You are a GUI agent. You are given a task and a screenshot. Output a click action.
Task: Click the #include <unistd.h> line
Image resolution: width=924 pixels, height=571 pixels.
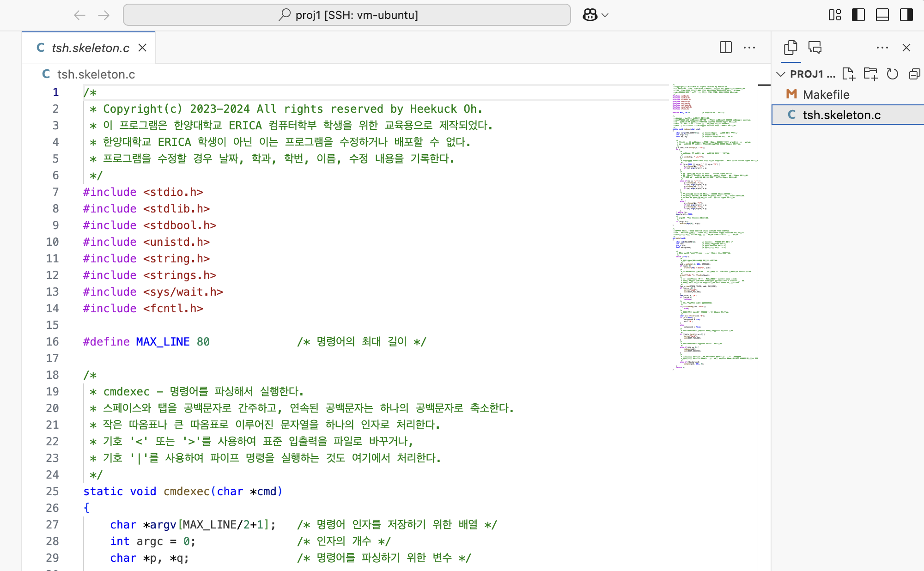click(146, 242)
